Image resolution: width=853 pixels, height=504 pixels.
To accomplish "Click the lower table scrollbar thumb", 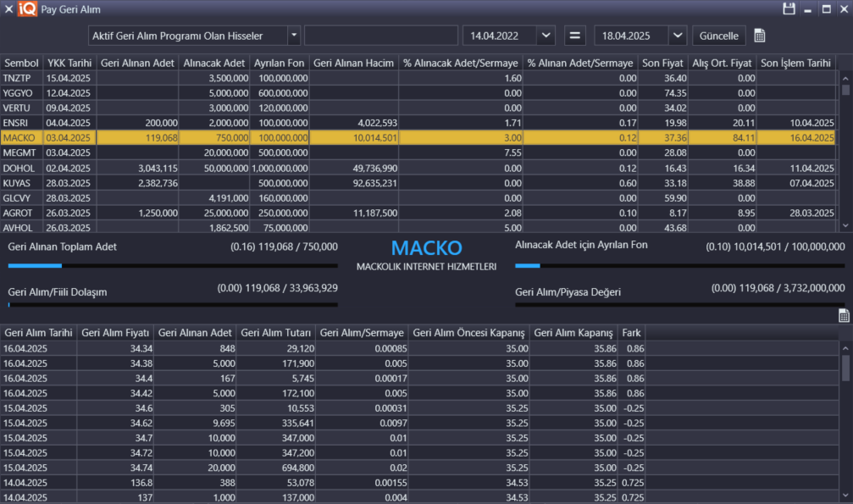I will 845,368.
